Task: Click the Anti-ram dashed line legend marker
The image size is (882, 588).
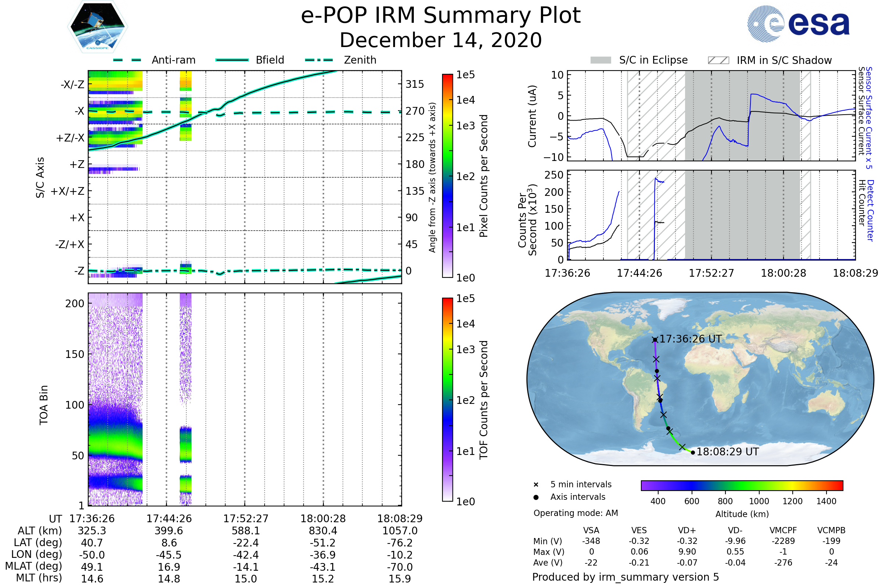Action: click(127, 60)
